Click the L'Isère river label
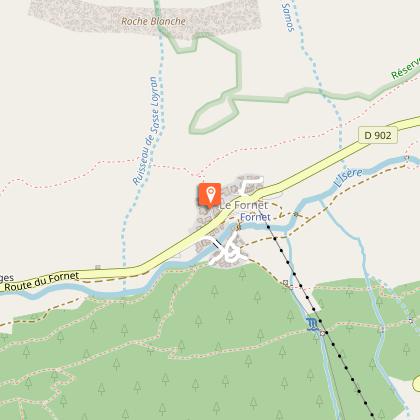420x420 pixels. coord(348,177)
